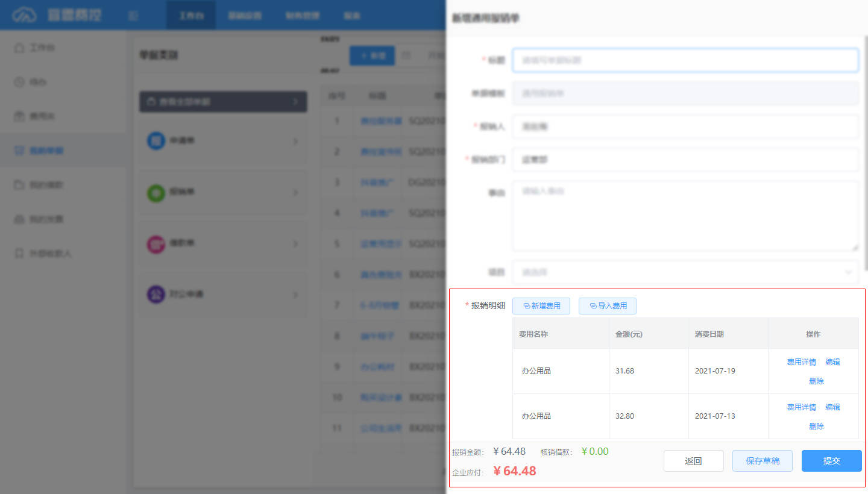Open 费用详情 for the 32.80 expense
Screen dimensions: 868x494
pyautogui.click(x=802, y=407)
